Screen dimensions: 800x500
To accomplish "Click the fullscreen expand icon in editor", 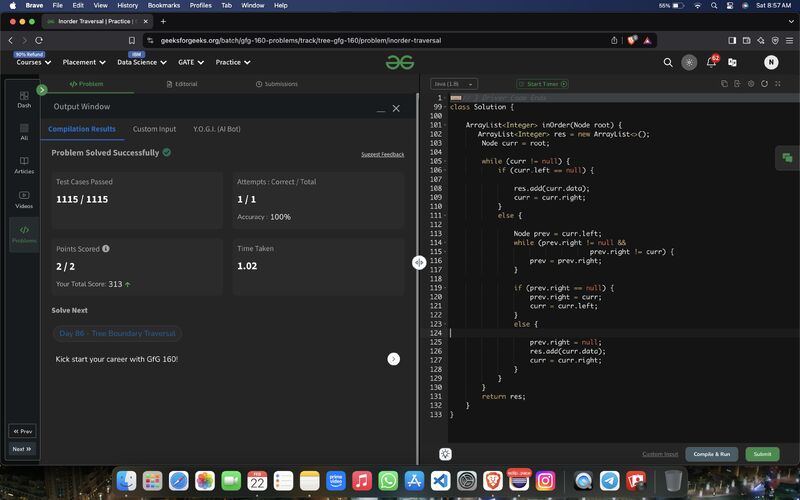I will [x=777, y=84].
